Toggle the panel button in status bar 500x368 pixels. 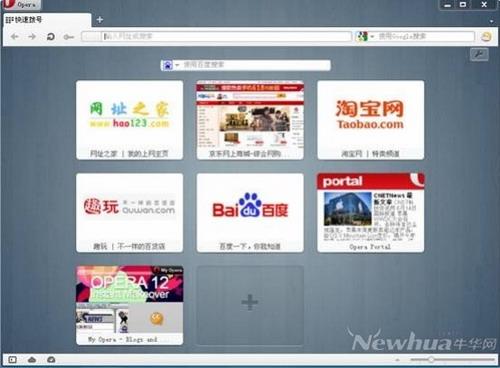(13, 360)
